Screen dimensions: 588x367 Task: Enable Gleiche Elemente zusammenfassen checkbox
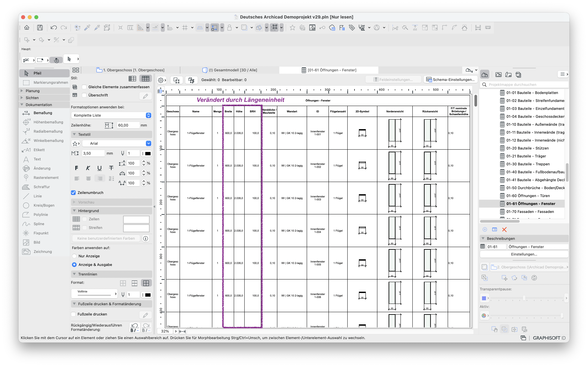pyautogui.click(x=84, y=87)
